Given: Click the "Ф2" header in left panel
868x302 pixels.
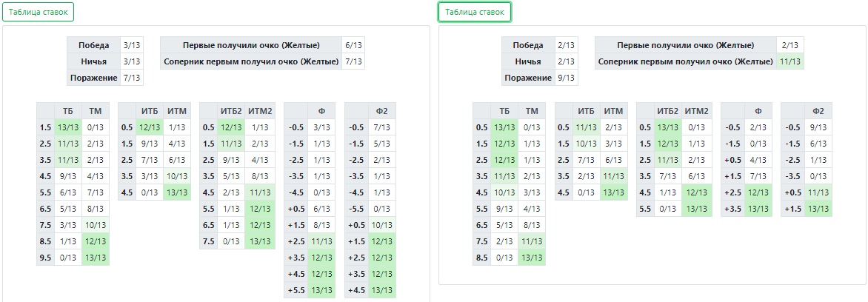Looking at the screenshot, I should pos(383,111).
